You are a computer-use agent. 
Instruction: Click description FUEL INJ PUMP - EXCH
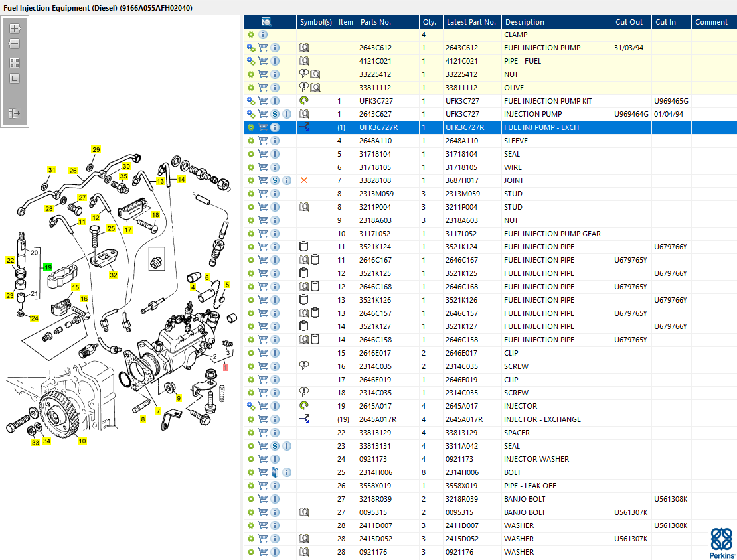542,127
